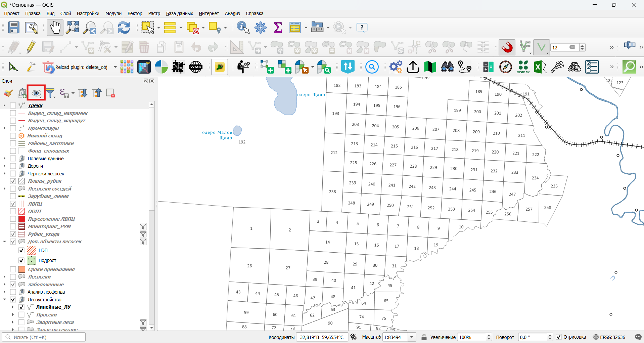Select the Pan Map hand tool

click(55, 28)
